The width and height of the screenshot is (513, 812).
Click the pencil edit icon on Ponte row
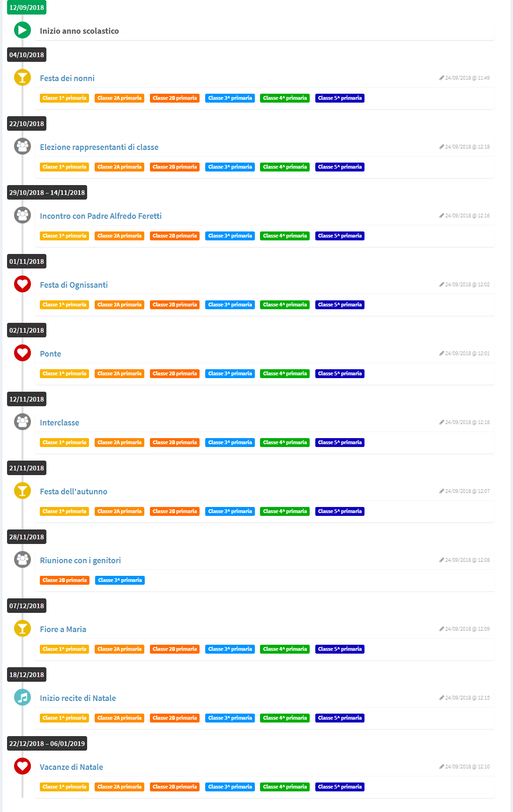(x=441, y=353)
